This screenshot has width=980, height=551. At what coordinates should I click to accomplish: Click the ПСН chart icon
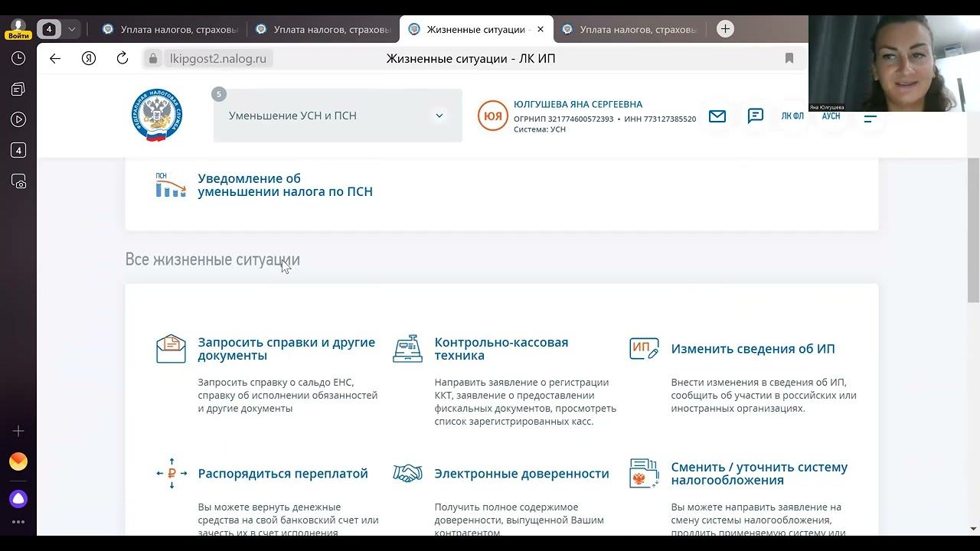point(171,185)
